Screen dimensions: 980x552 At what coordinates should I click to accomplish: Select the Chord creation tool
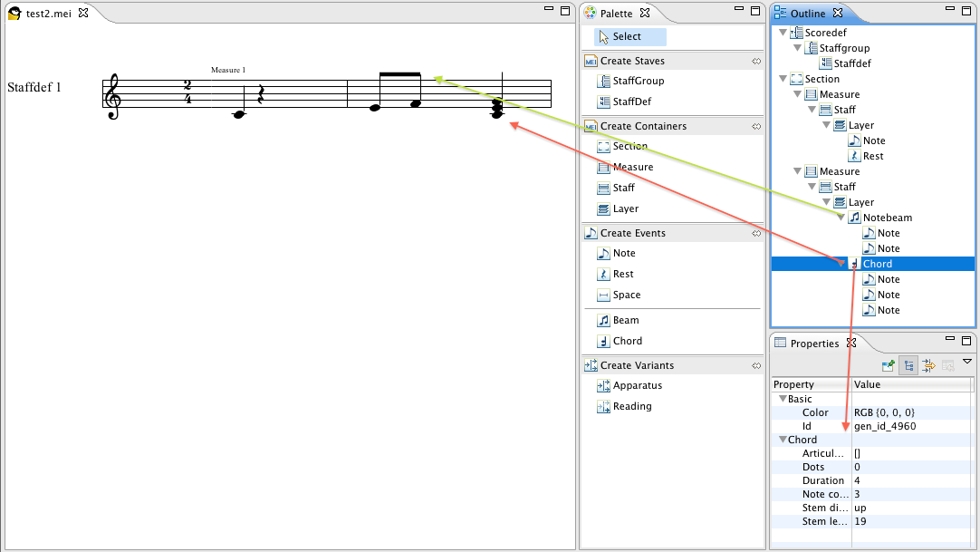[x=625, y=341]
